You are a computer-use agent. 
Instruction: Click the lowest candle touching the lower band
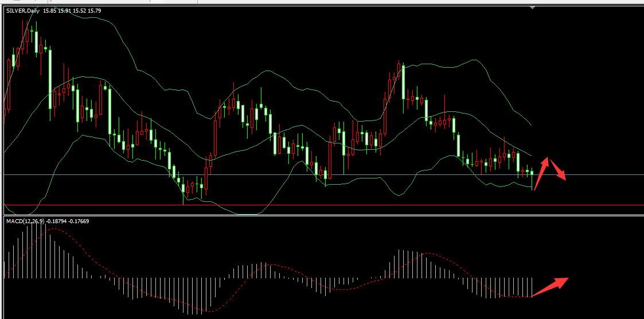[184, 188]
